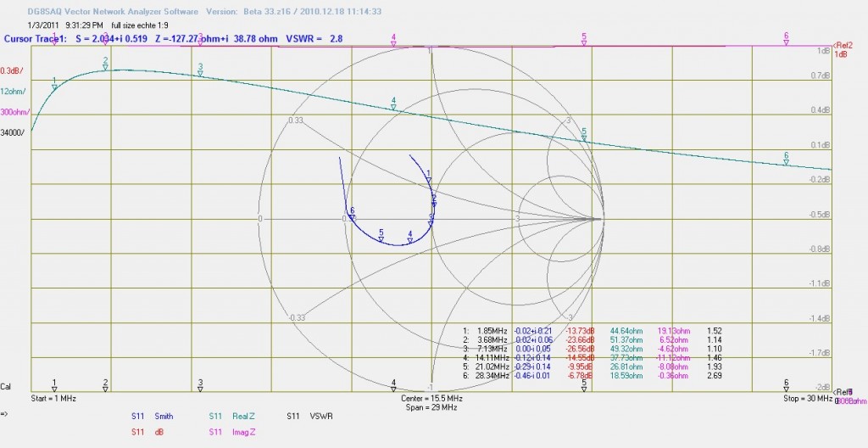Click the 'Stop = 30 MHz' label

click(x=808, y=399)
